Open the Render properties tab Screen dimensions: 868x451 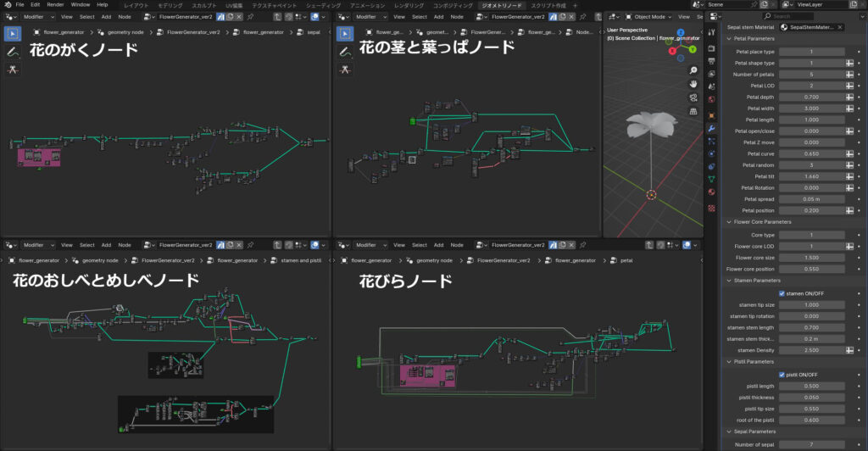[712, 48]
